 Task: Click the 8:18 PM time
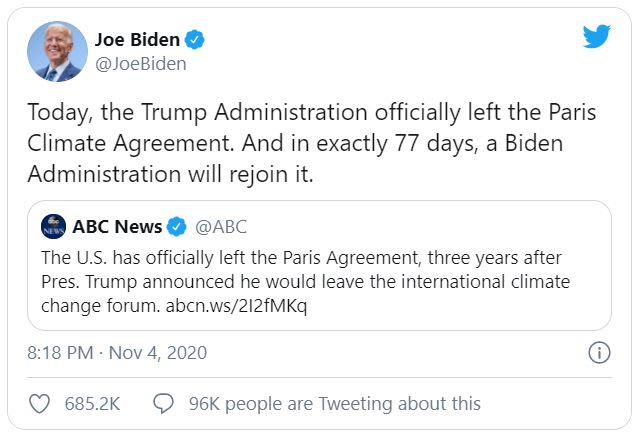click(62, 352)
